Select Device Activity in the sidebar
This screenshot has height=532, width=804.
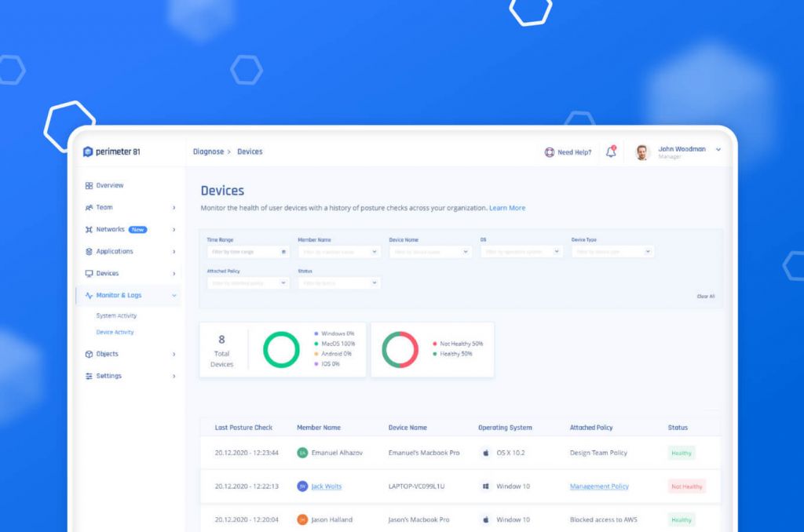(115, 332)
